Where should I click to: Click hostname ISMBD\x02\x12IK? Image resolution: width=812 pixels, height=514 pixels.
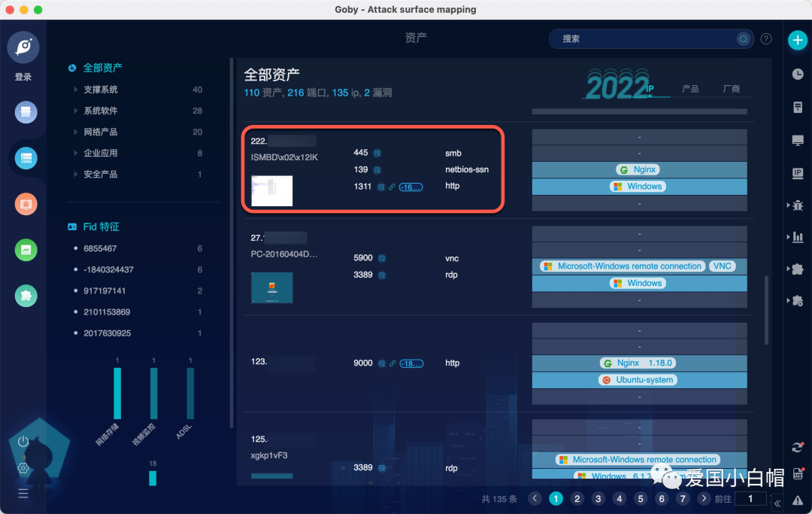point(284,157)
